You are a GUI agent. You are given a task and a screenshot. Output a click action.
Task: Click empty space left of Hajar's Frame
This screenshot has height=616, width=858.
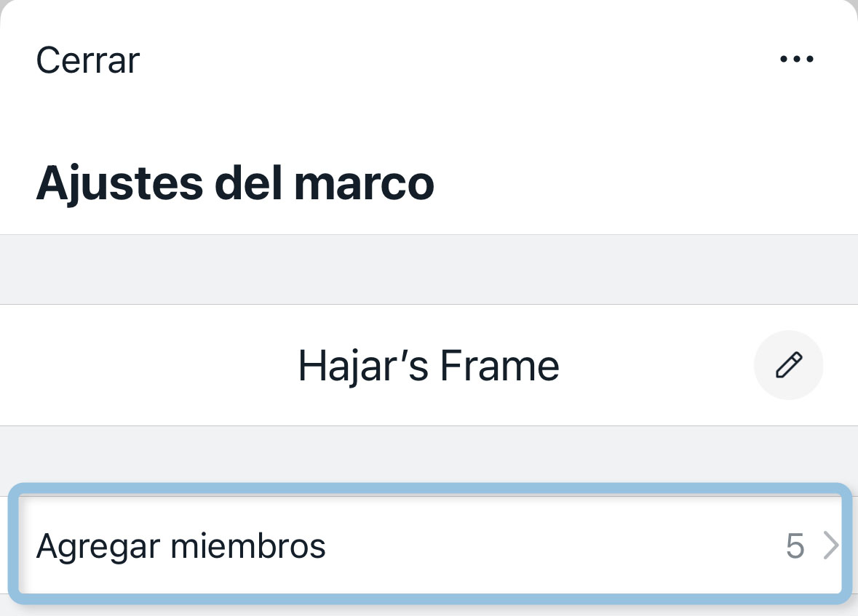[146, 366]
